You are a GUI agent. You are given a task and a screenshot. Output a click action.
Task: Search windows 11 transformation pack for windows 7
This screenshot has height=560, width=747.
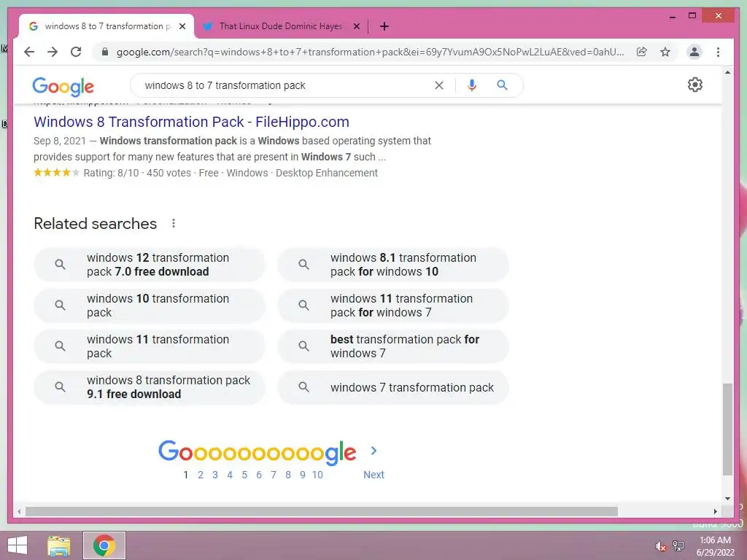tap(393, 306)
